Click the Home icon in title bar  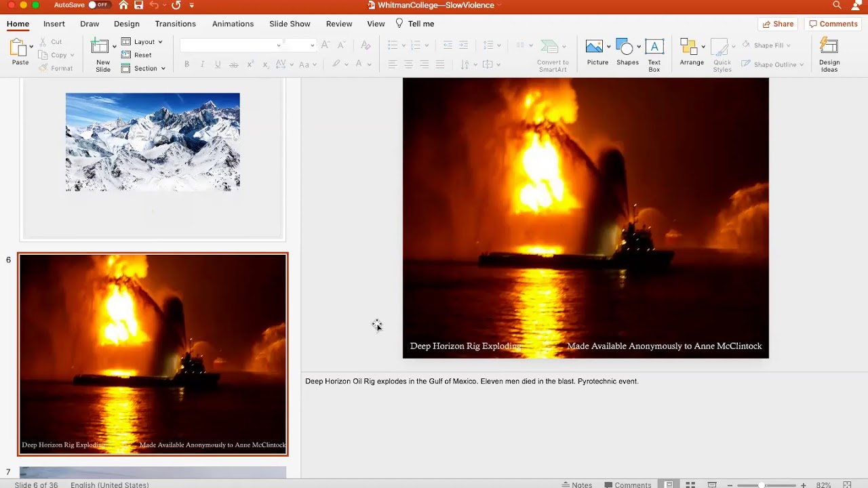coord(123,5)
